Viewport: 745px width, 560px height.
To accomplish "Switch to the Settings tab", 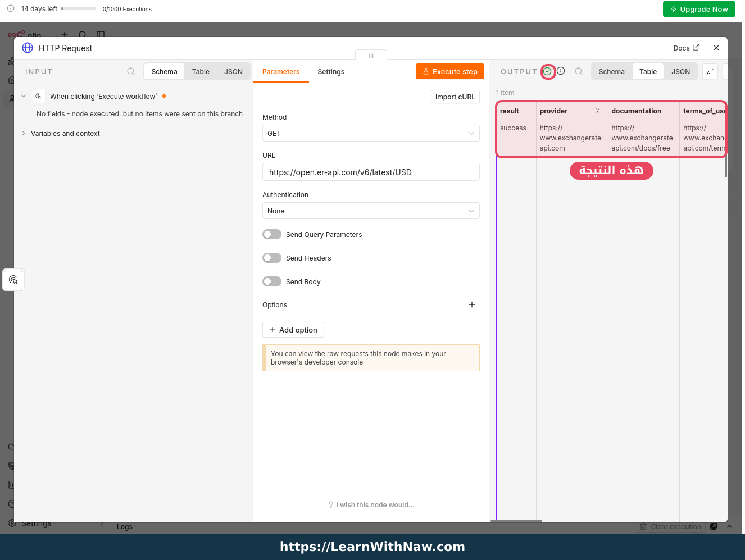I will (x=331, y=71).
